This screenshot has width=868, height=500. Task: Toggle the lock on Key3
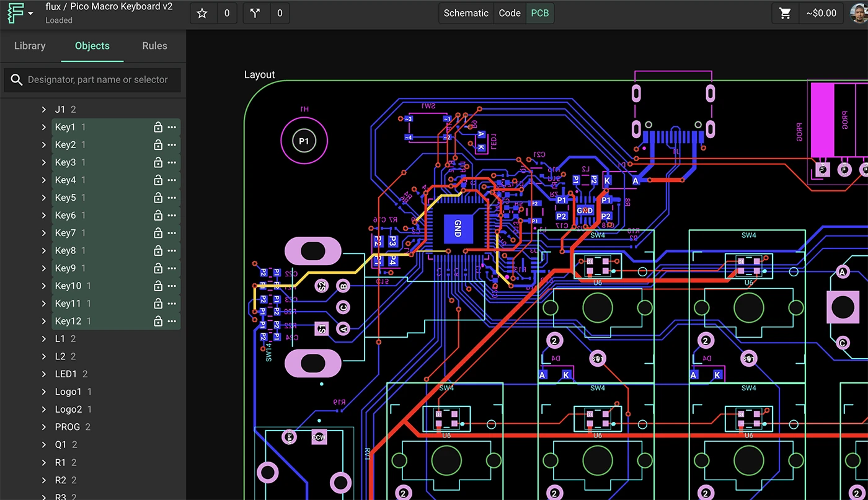click(x=158, y=162)
